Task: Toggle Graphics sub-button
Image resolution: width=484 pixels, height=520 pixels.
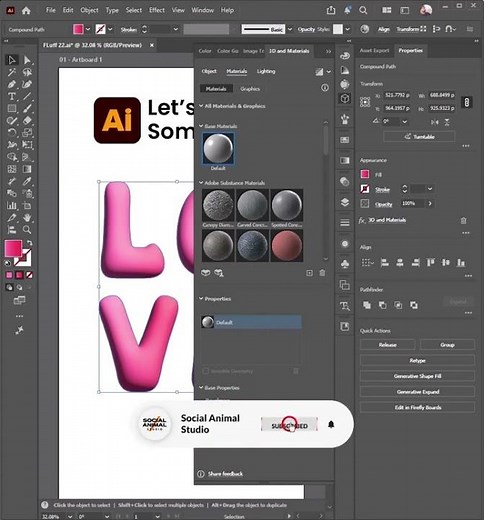Action: [x=250, y=89]
